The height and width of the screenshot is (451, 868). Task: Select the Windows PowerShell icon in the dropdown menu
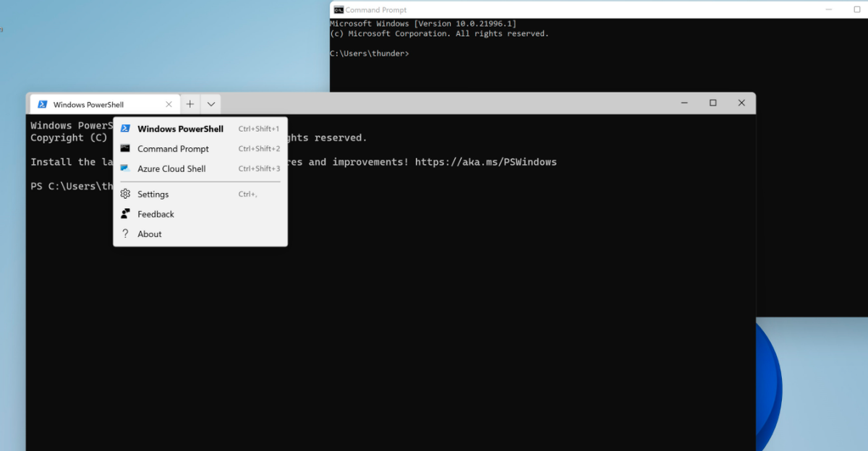click(125, 129)
